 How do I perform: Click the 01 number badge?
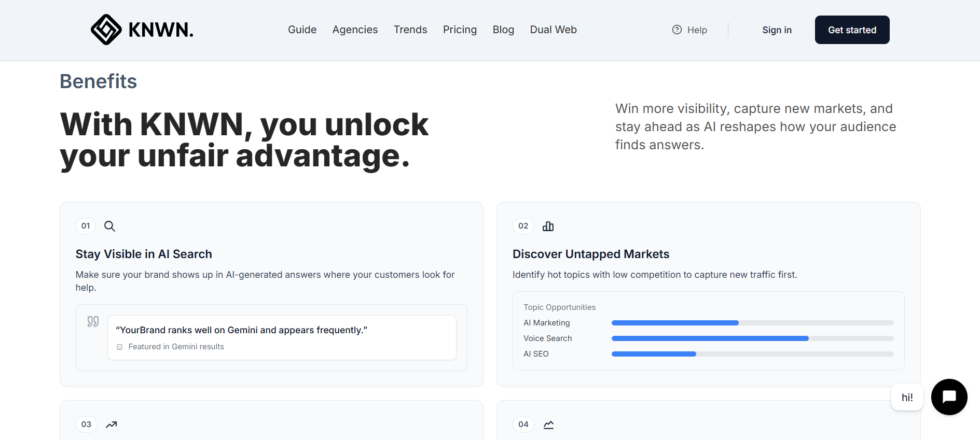click(x=86, y=226)
